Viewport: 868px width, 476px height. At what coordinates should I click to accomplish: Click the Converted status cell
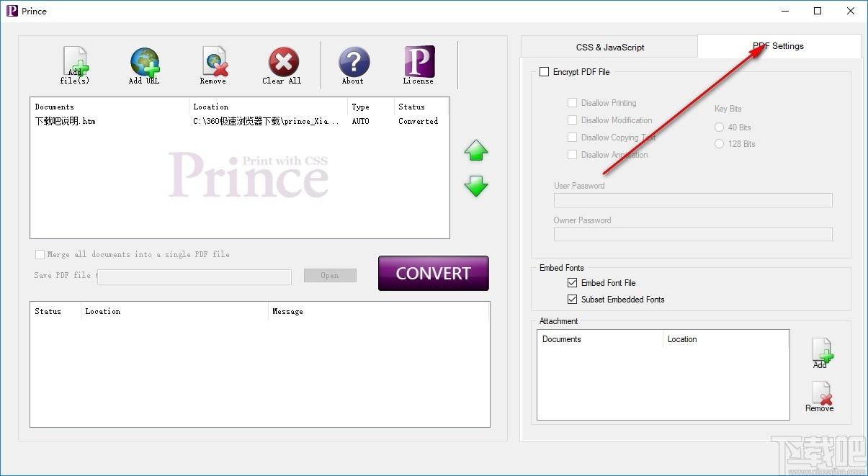tap(418, 122)
